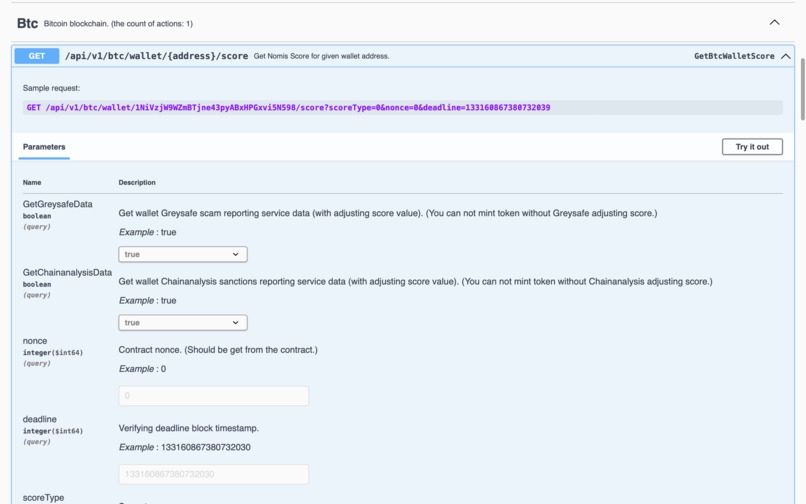
Task: Click the sample request URL text
Action: point(288,107)
